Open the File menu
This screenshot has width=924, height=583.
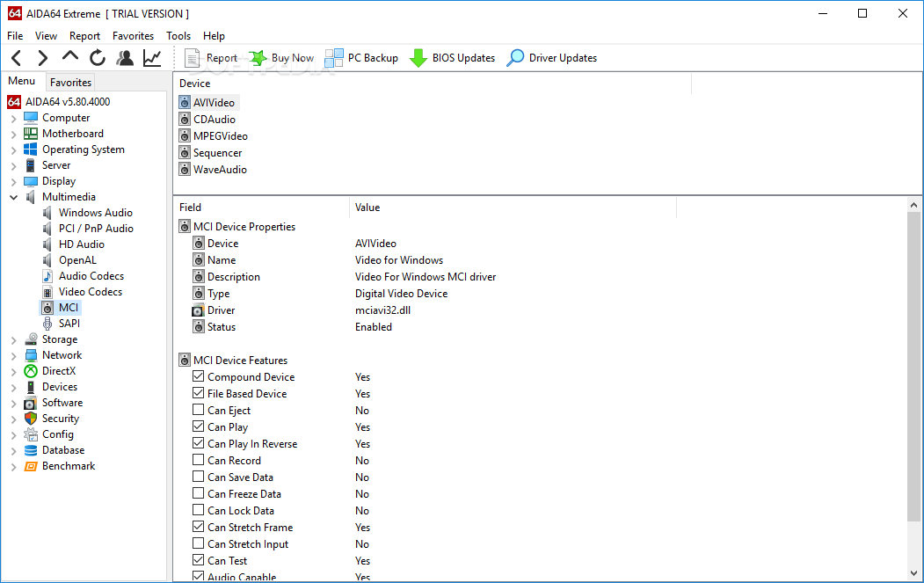(15, 36)
